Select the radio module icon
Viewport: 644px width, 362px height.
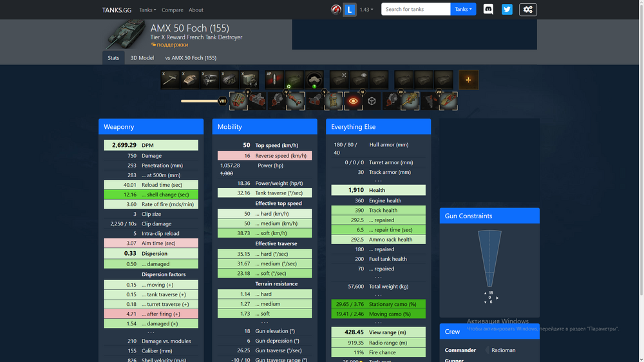pos(250,80)
